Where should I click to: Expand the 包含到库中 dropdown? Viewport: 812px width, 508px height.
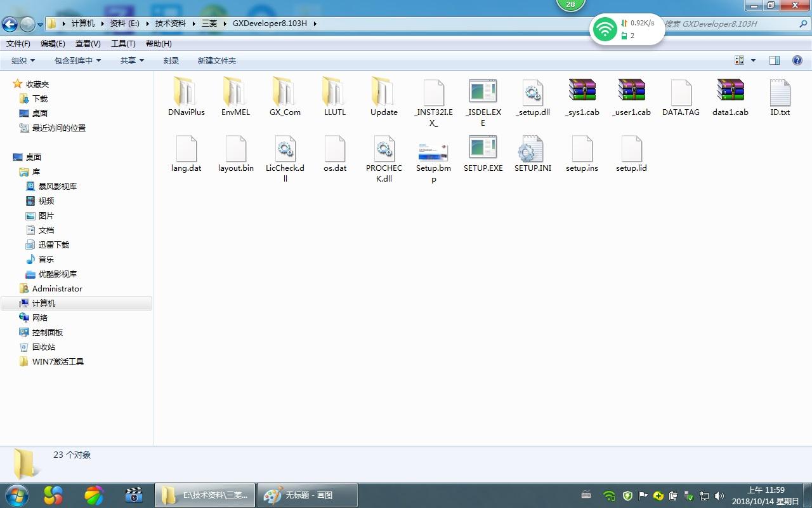(x=77, y=60)
